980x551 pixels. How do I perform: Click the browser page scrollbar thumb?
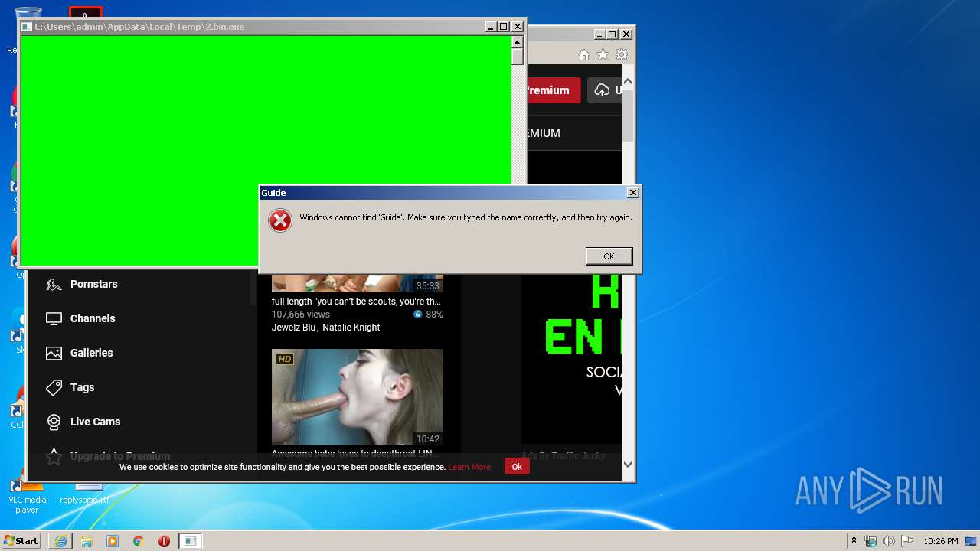point(628,115)
